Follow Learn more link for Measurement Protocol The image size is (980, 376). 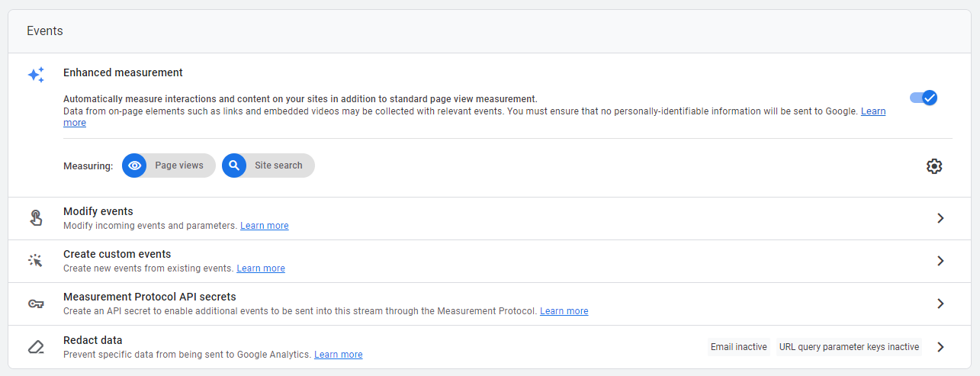click(564, 311)
